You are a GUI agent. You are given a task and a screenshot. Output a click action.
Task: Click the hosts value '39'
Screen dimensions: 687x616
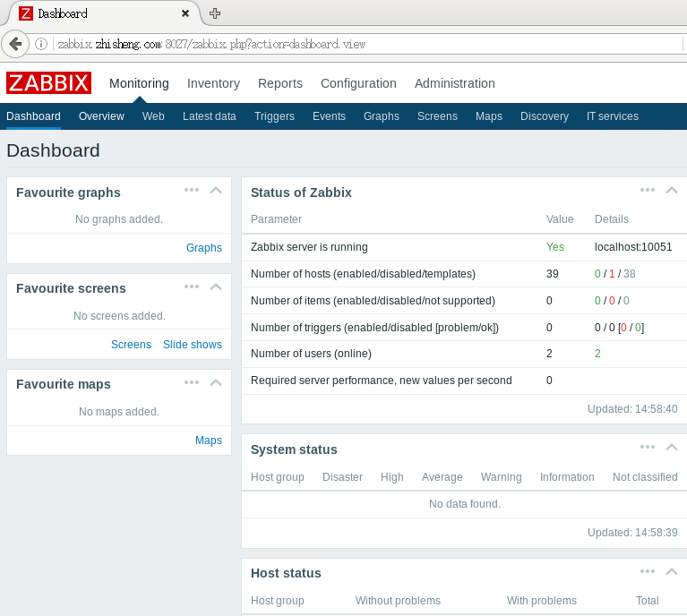[x=552, y=274]
